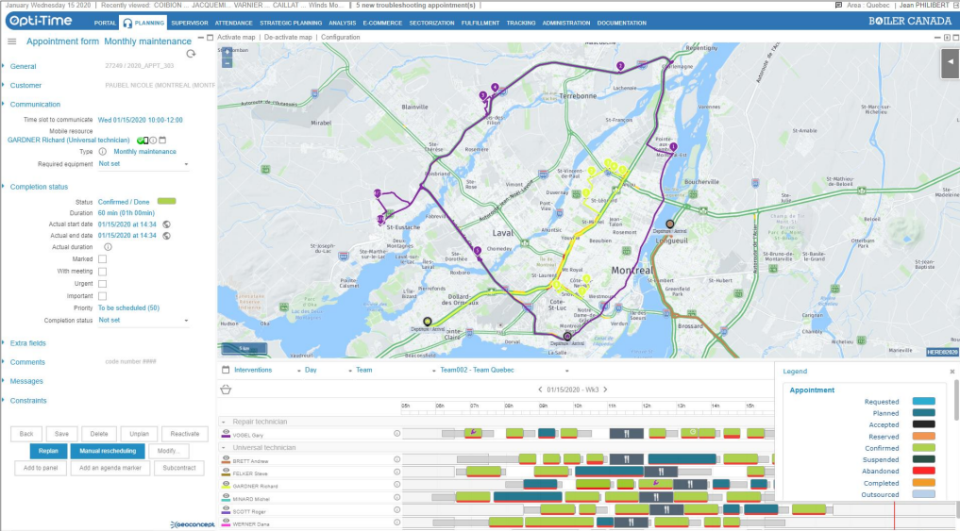
Task: Open Completion status dropdown
Action: [143, 320]
